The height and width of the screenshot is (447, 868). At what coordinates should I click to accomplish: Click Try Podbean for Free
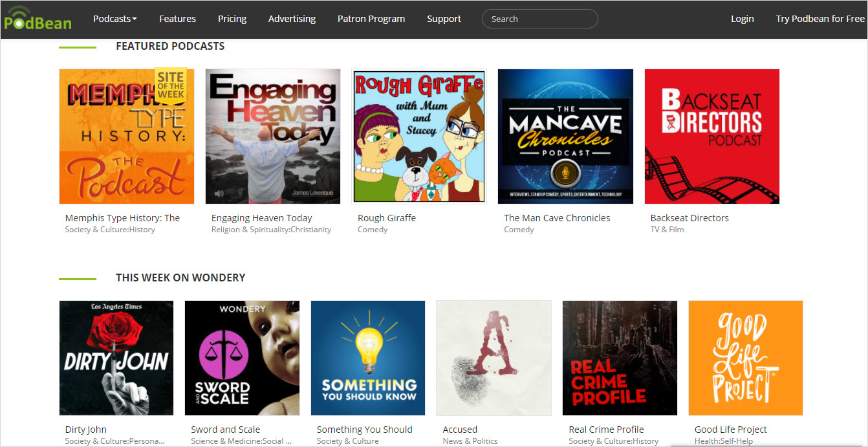click(820, 19)
